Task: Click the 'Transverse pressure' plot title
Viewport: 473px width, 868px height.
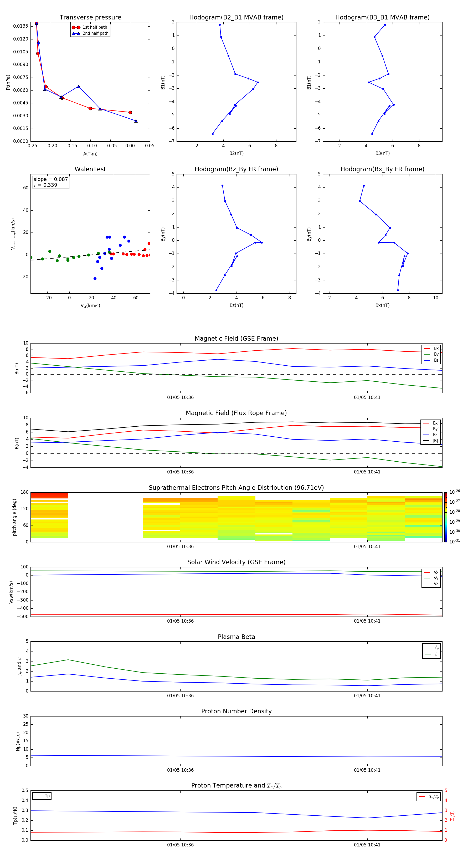Action: tap(90, 18)
